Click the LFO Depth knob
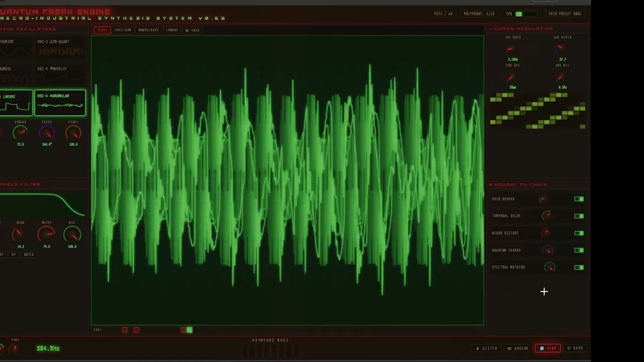 tap(560, 49)
